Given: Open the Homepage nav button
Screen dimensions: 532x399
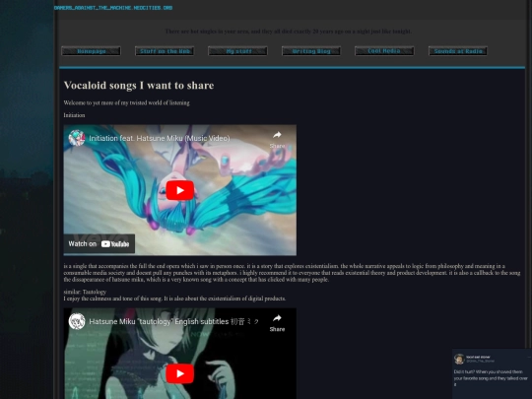Looking at the screenshot, I should tap(91, 51).
